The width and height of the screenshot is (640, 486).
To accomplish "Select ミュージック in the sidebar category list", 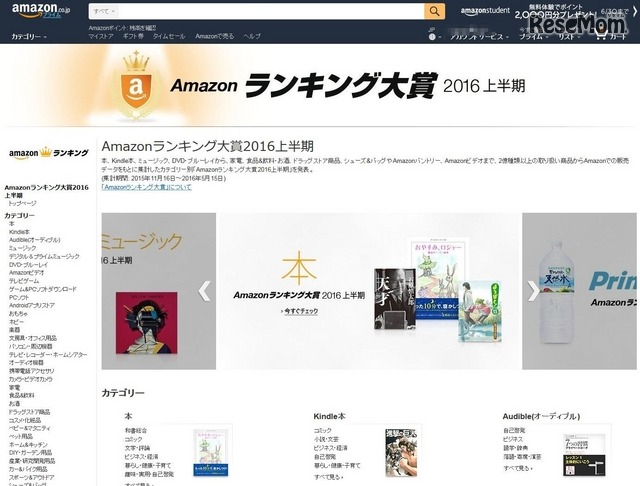I will [22, 248].
